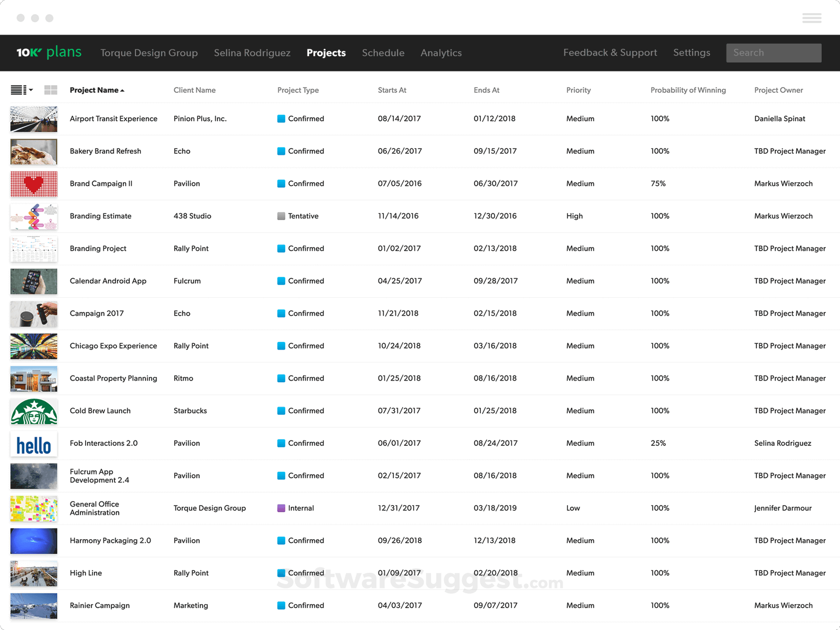The image size is (840, 630).
Task: Click Jennifer Darmour project owner
Action: pos(783,508)
